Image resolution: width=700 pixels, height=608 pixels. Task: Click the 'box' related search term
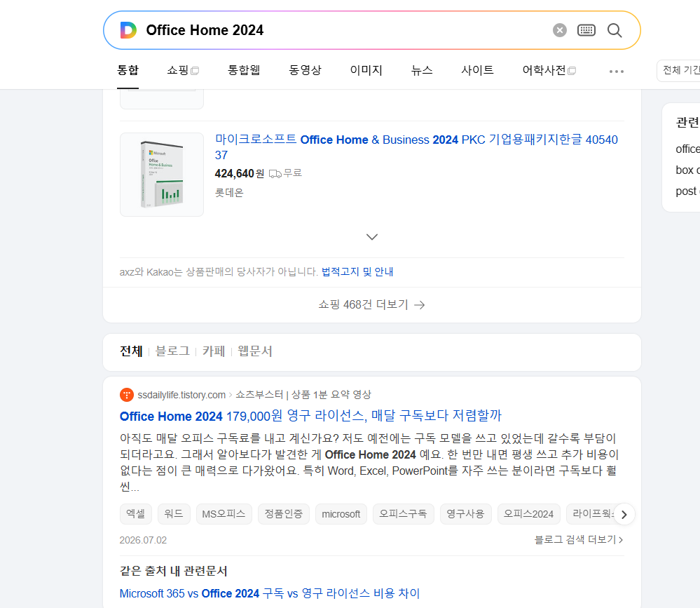(687, 170)
